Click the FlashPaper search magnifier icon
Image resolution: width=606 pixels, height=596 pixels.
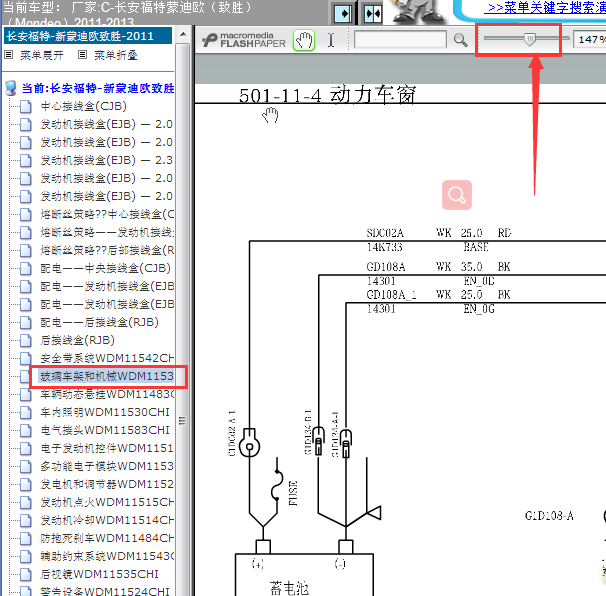click(x=460, y=40)
